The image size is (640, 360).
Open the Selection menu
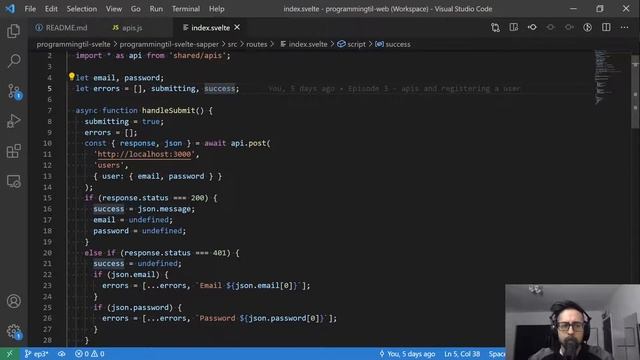[x=82, y=9]
